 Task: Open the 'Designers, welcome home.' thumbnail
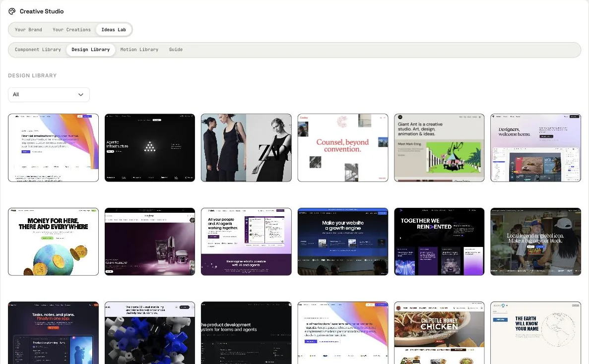coord(536,148)
